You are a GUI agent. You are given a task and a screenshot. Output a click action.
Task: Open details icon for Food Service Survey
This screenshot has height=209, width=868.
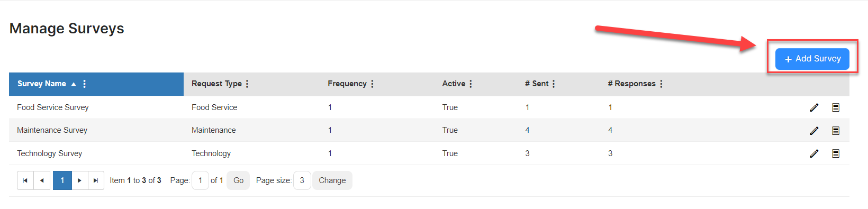(x=836, y=107)
